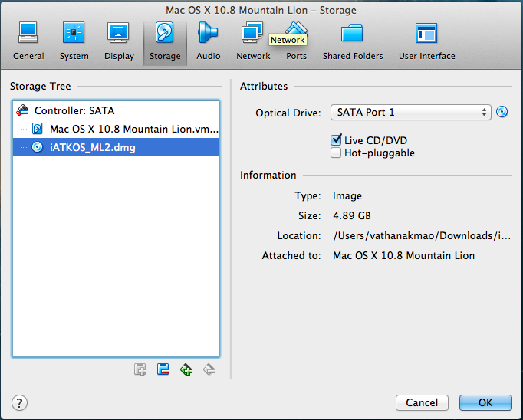Open Optical Drive SATA Port 1 dropdown
The image size is (523, 420).
410,113
